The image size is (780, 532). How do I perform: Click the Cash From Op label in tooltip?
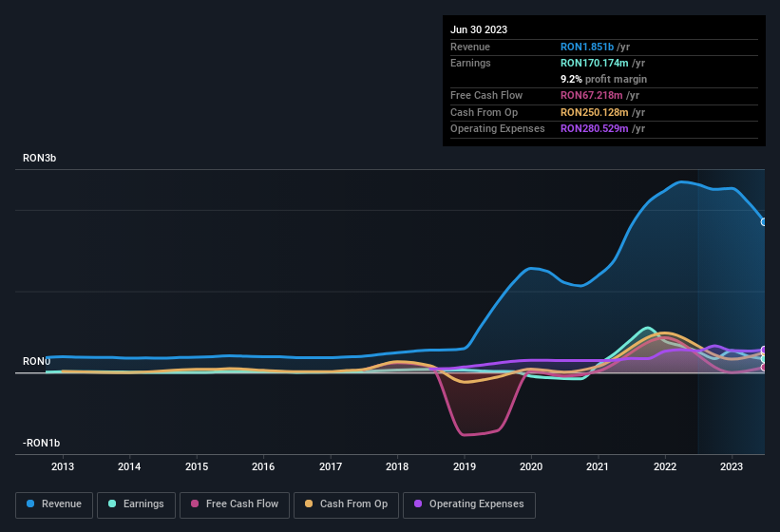pos(484,112)
